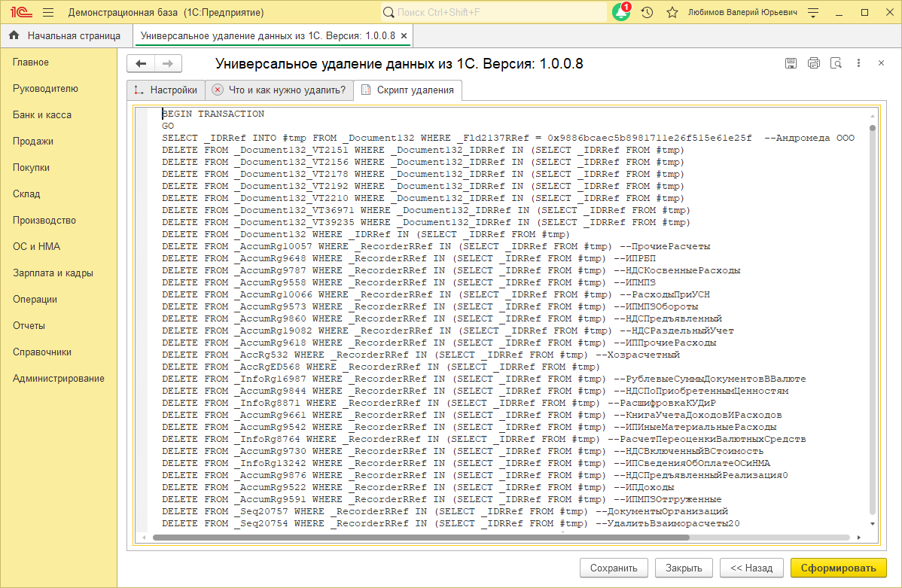902x588 pixels.
Task: Click the print preview icon
Action: 836,63
